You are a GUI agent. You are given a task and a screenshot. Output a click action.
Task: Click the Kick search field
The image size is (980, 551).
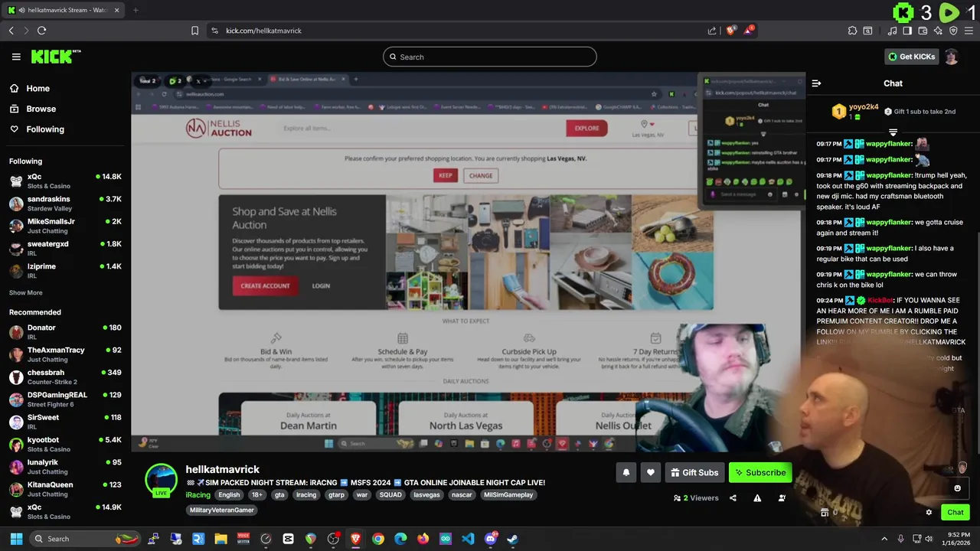(x=490, y=57)
